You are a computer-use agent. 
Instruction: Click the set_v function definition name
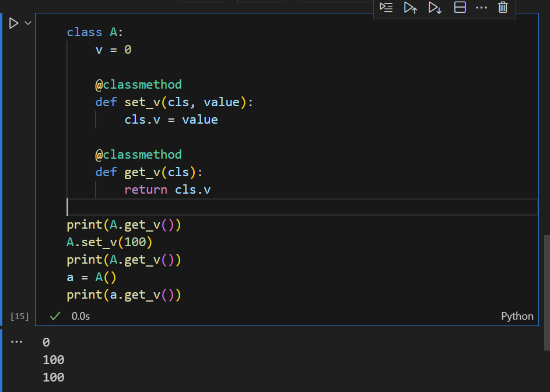coord(142,102)
